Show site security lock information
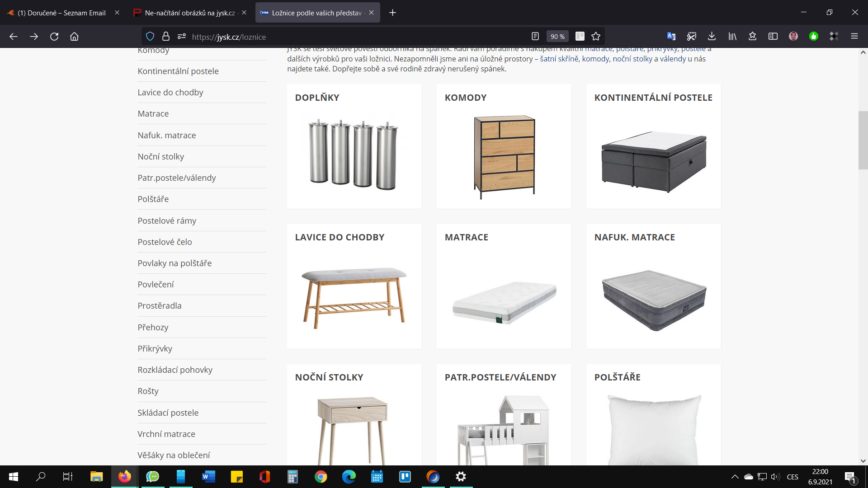Viewport: 868px width, 488px height. [166, 37]
